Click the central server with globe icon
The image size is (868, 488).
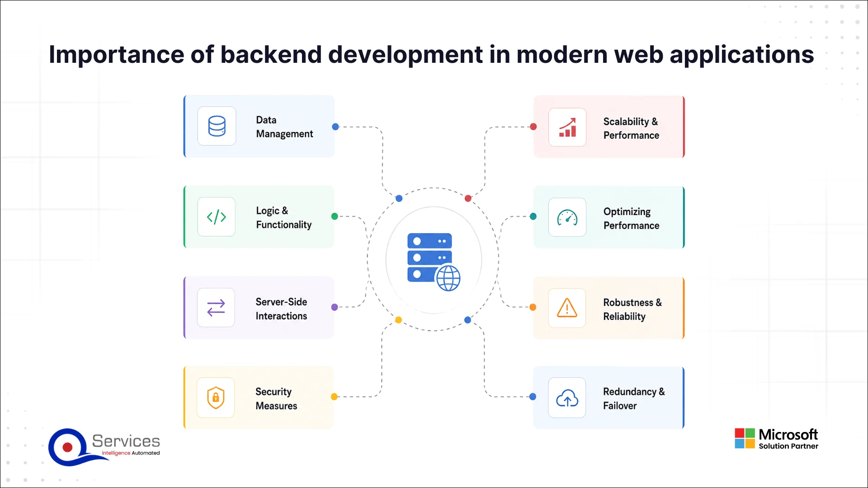(434, 262)
